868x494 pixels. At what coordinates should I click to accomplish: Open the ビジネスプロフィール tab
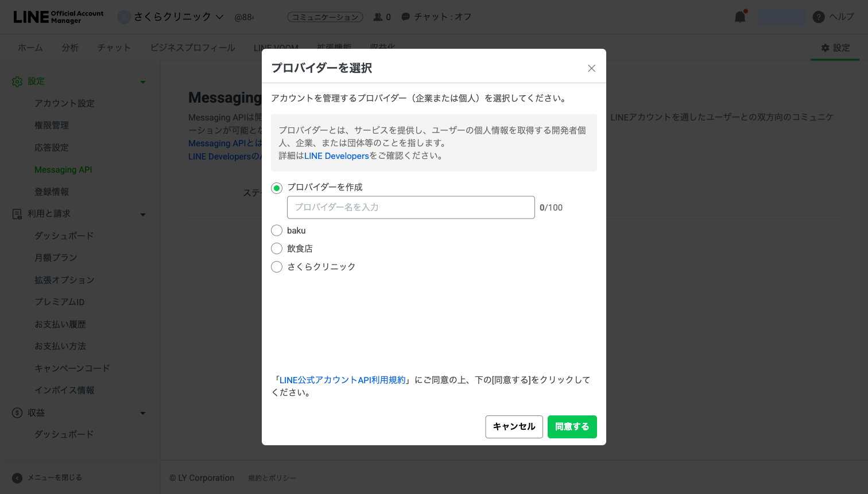tap(193, 48)
